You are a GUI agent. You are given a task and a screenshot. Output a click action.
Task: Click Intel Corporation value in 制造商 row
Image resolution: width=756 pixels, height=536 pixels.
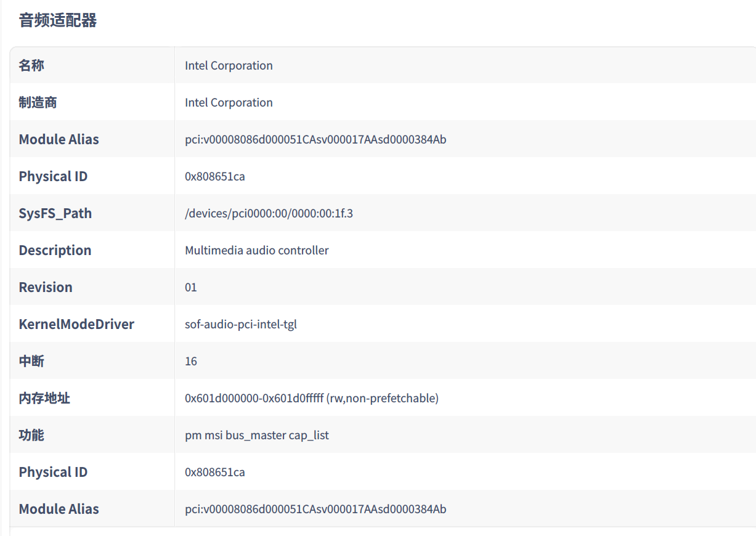229,102
